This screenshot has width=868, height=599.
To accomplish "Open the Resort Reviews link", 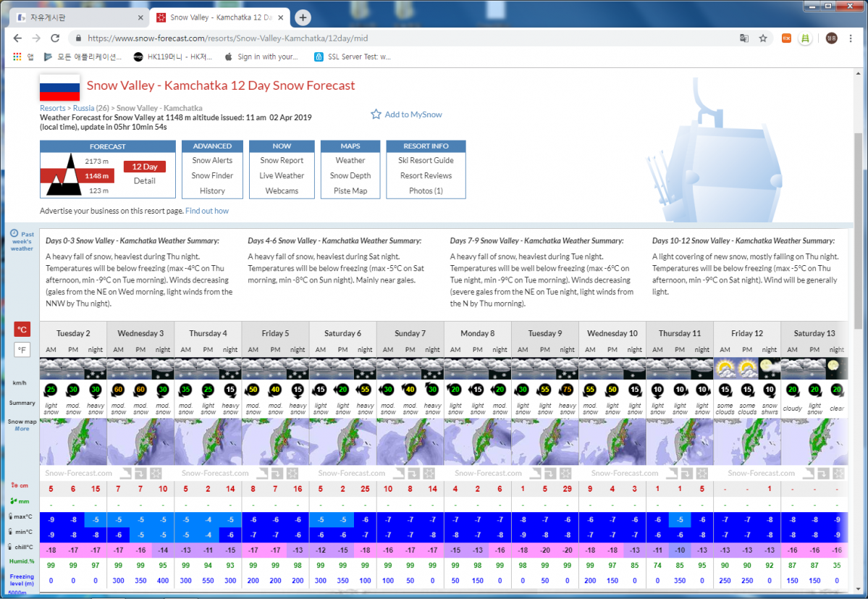I will 426,175.
